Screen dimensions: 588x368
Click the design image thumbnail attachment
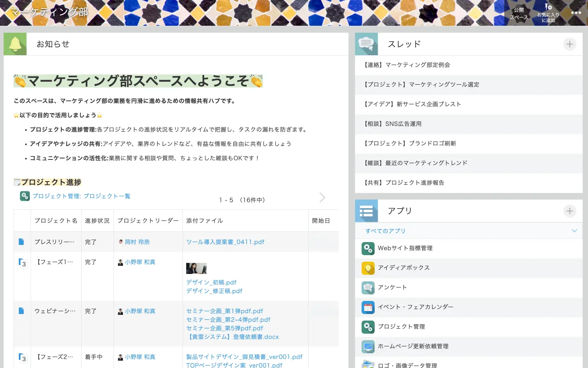(196, 268)
